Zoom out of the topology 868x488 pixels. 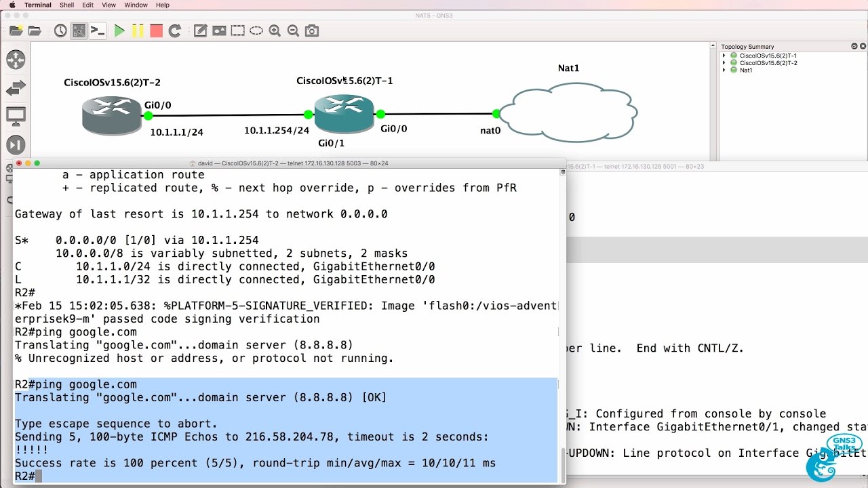point(293,30)
